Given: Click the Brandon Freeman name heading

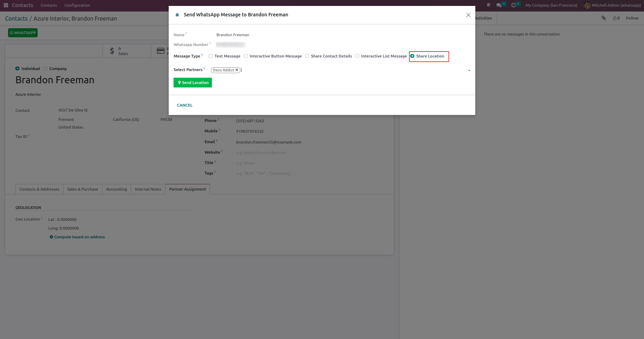Looking at the screenshot, I should pos(55,80).
